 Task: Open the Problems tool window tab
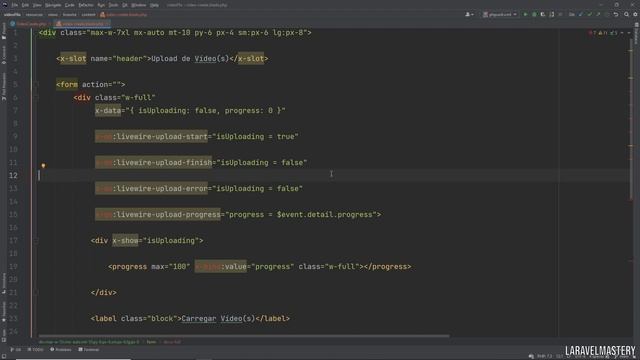coord(60,350)
